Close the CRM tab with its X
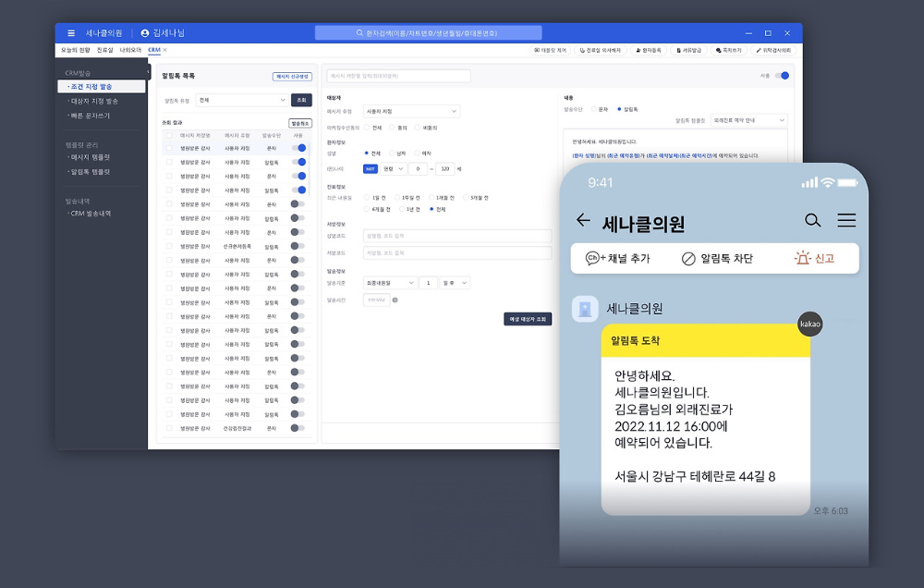The height and width of the screenshot is (588, 924). point(165,50)
